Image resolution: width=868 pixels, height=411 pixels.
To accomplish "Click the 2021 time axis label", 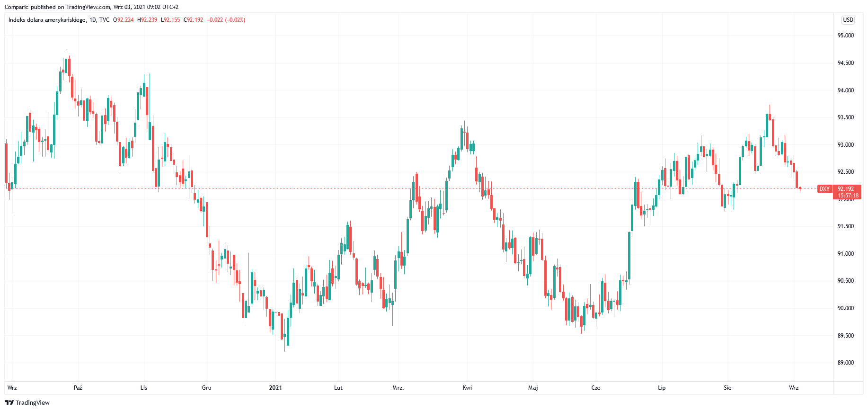I will [275, 388].
